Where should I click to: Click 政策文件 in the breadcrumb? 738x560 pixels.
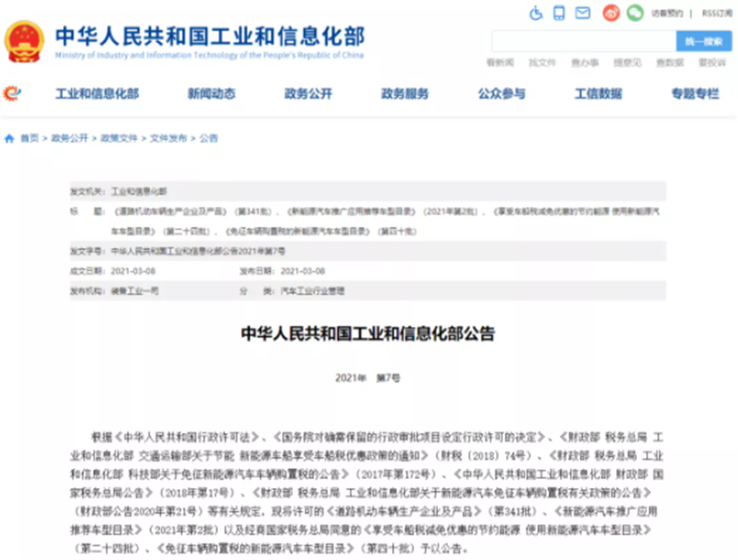click(119, 139)
